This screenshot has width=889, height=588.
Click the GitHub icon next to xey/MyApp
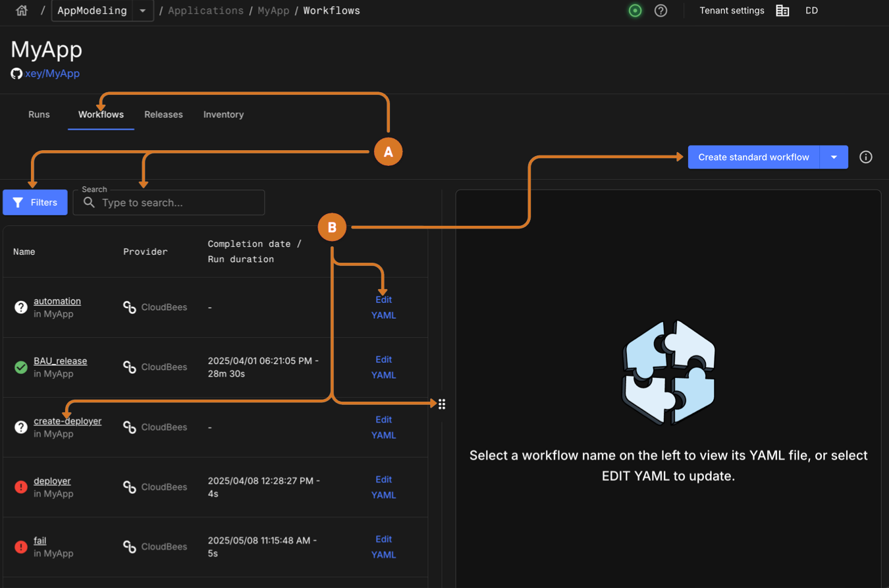click(x=16, y=74)
